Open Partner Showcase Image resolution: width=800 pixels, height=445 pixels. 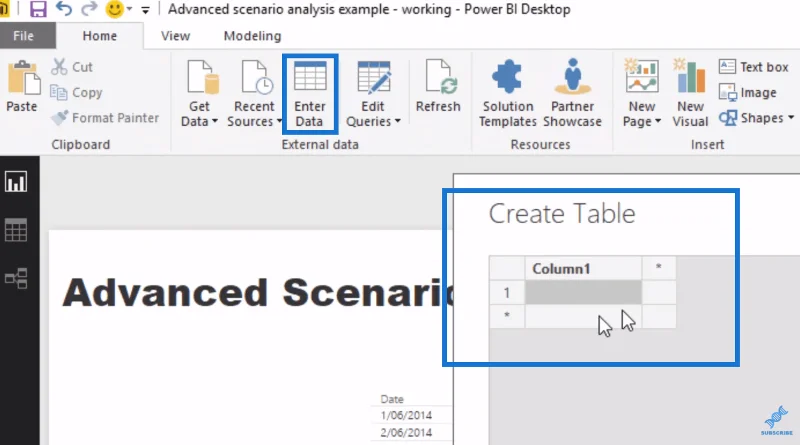point(572,93)
